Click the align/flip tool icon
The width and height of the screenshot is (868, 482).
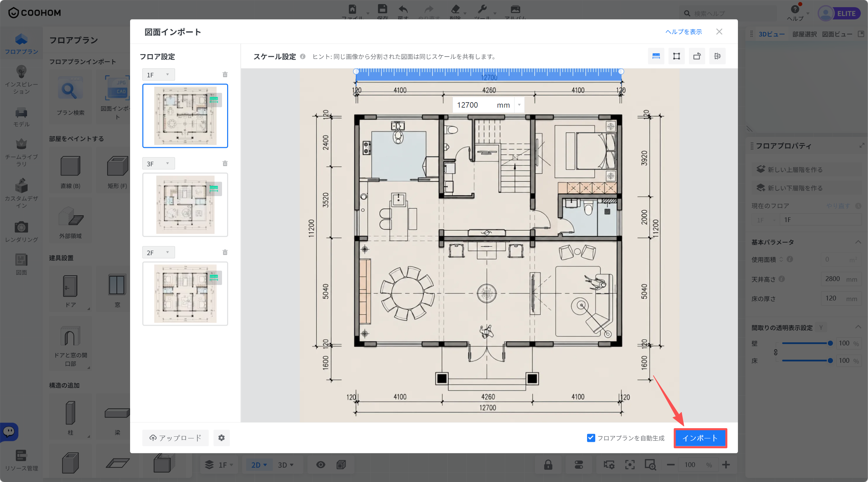[717, 56]
